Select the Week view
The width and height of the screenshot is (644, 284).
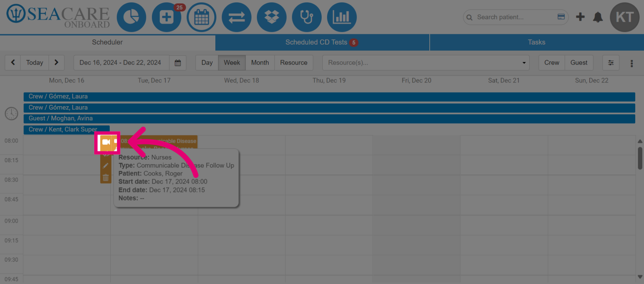tap(232, 63)
